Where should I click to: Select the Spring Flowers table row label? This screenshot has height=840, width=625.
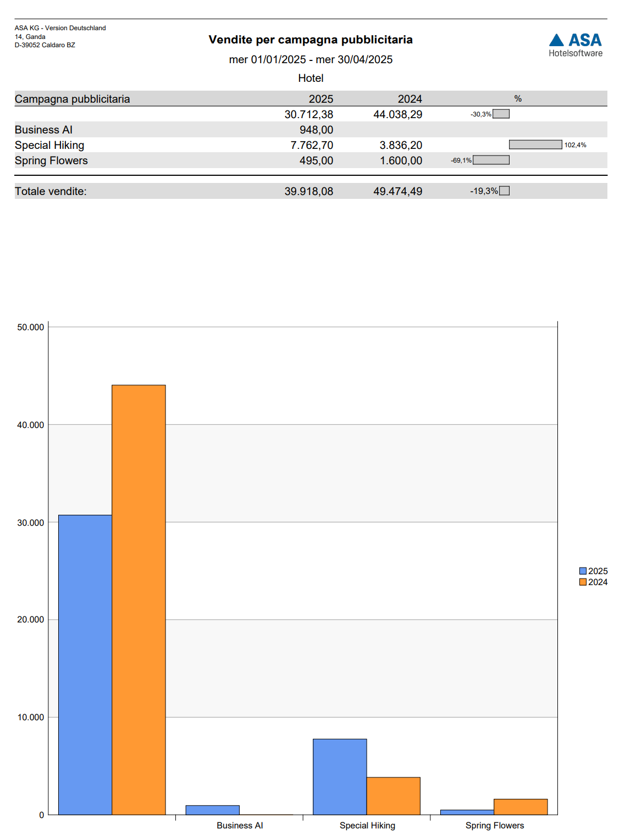pyautogui.click(x=51, y=160)
